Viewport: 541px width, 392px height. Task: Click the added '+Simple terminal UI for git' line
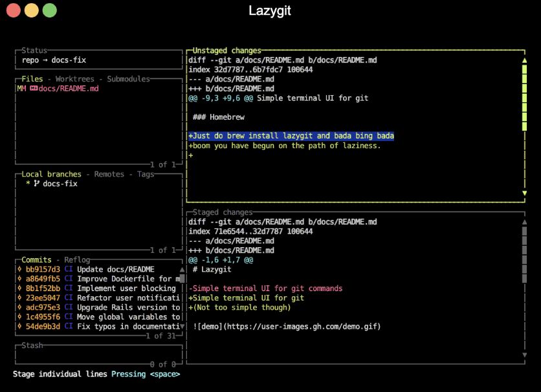point(246,298)
